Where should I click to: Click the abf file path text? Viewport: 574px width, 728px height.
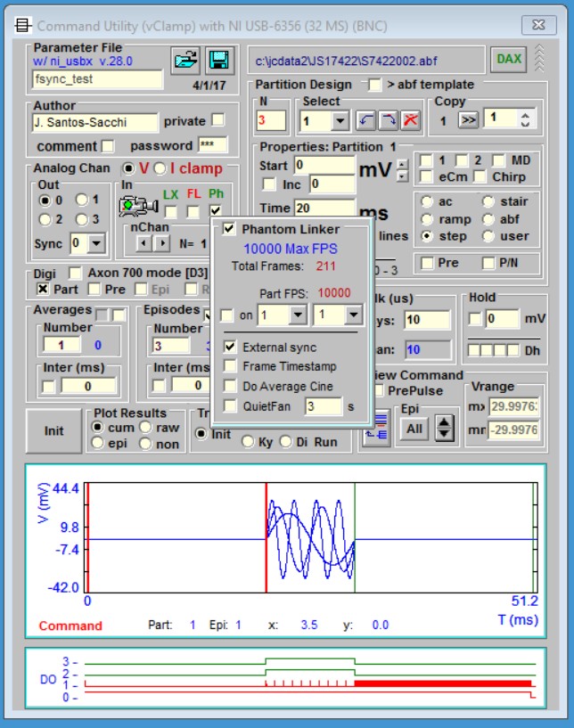click(x=346, y=61)
